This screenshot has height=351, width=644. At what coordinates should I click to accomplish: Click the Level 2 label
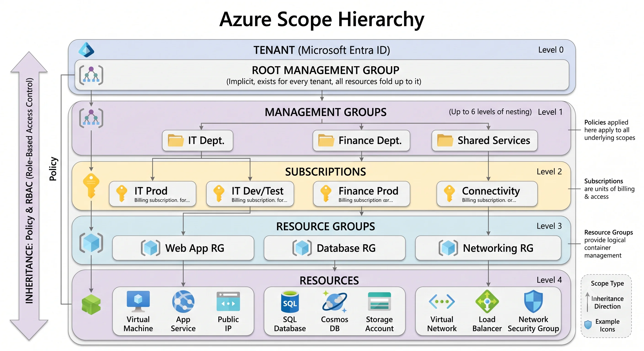click(x=549, y=172)
